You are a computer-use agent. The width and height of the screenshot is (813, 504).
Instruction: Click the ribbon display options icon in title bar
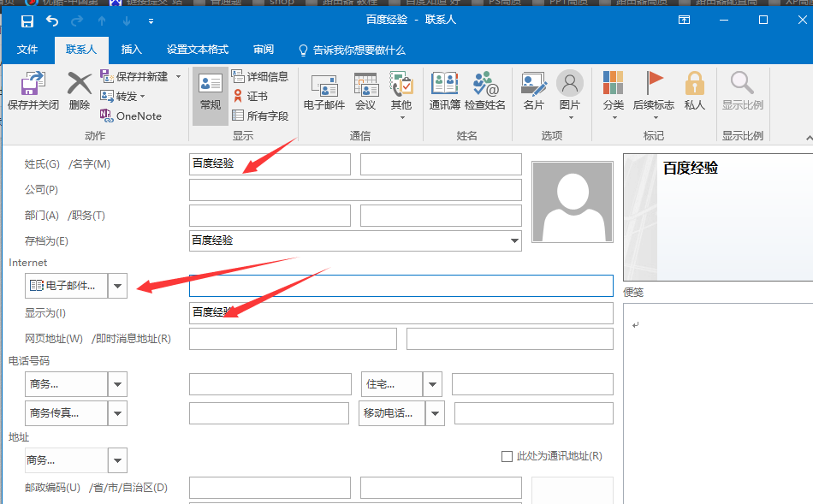tap(685, 20)
